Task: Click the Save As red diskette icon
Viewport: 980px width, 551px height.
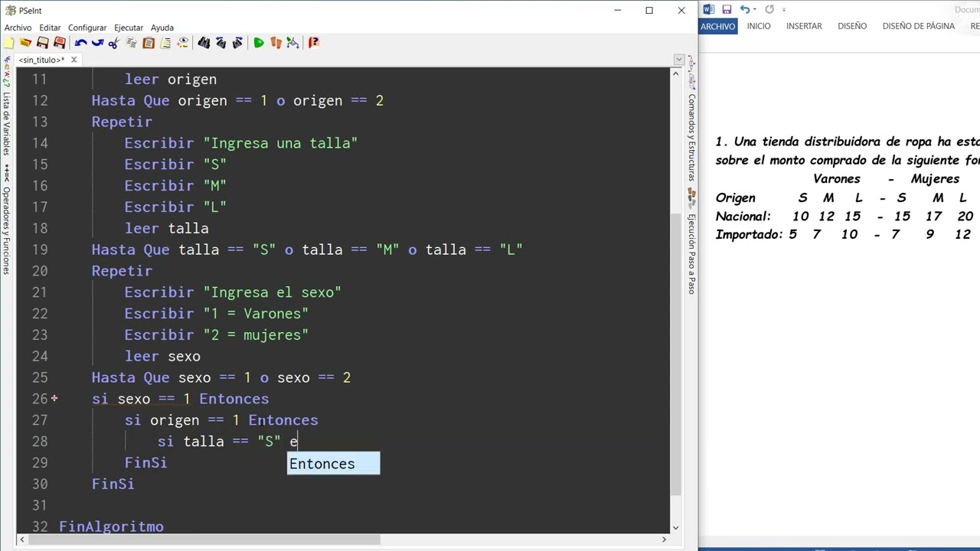Action: (59, 43)
